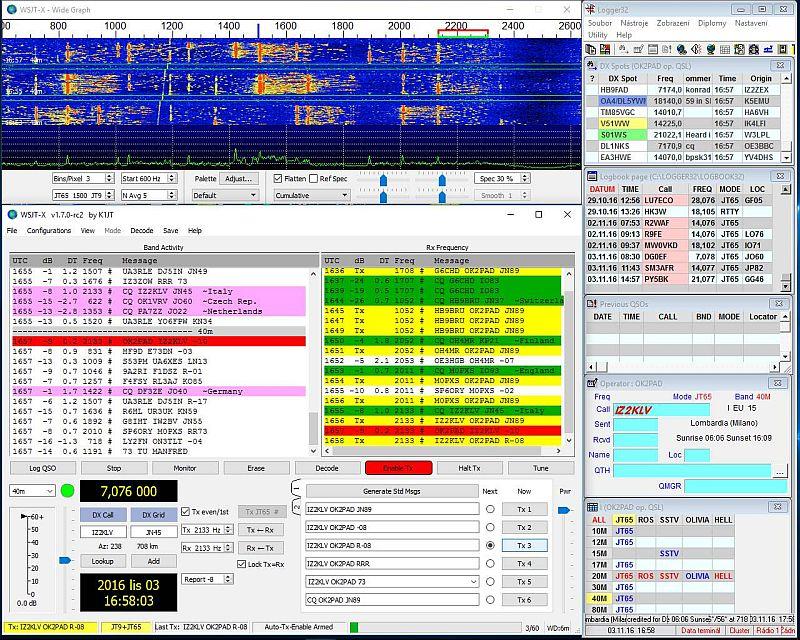The width and height of the screenshot is (800, 640).
Task: Click the IZ2KLV DX Call input field
Action: (103, 532)
